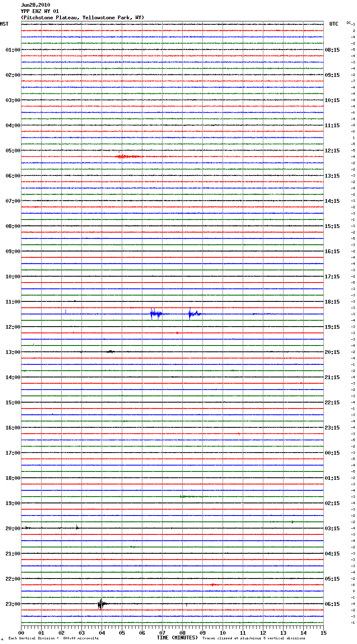Screen dimensions: 357x644
Task: Click the Each Vertical Division 800.00 microvolts note
Action: click(x=53, y=639)
